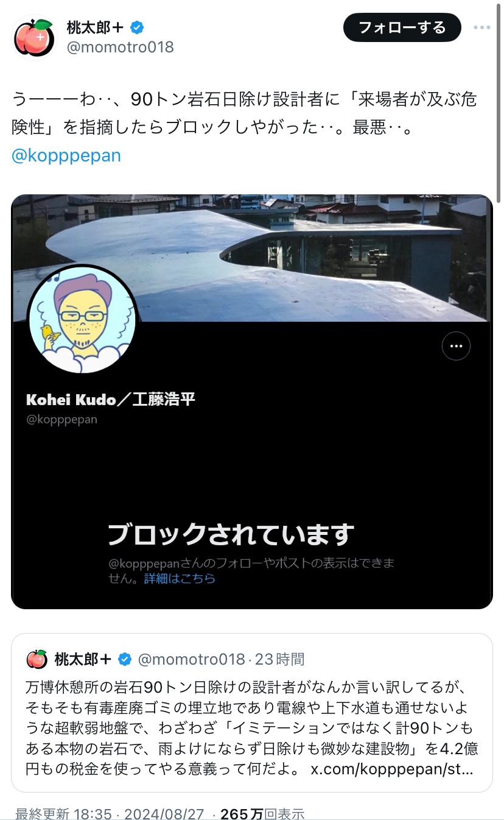Screen dimensions: 504x820
Task: Click the 桃太郎＋ display name in the header
Action: 96,27
